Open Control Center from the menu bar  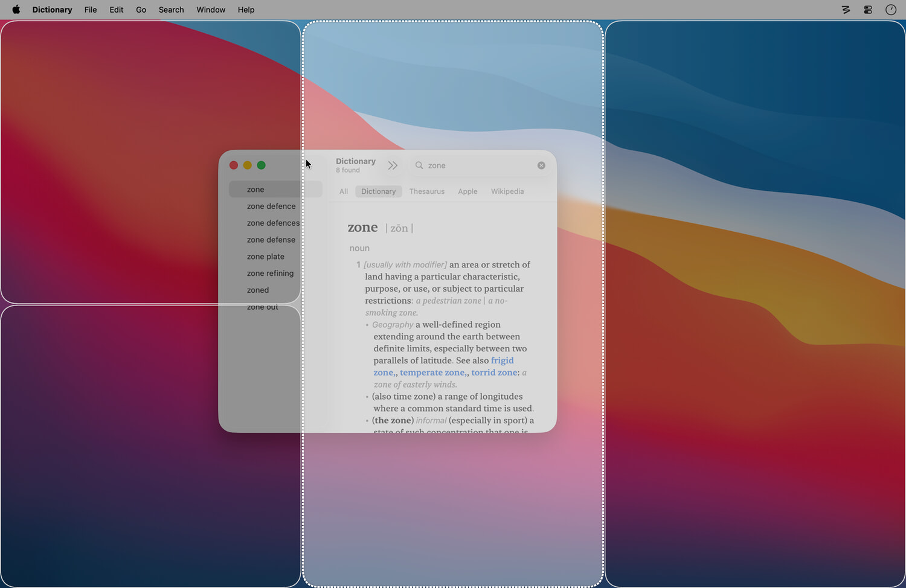(x=868, y=10)
